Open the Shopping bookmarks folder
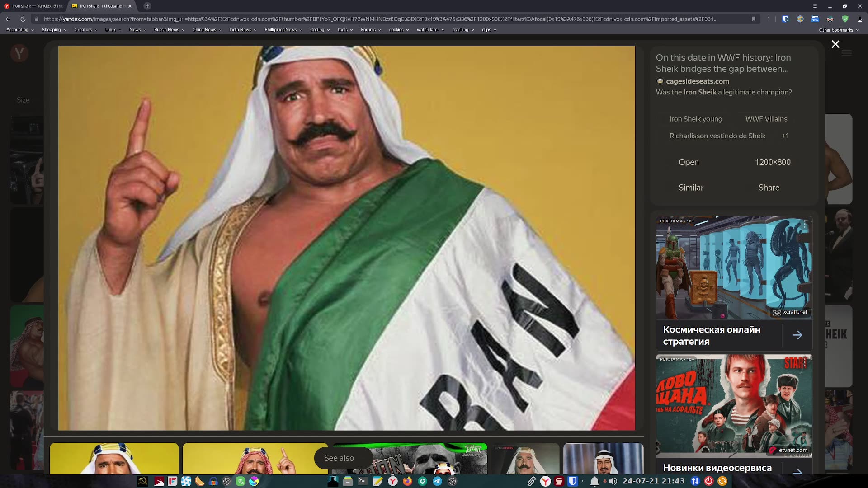This screenshot has height=488, width=868. click(54, 30)
